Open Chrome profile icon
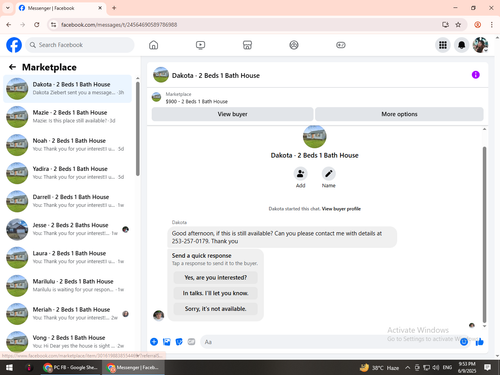This screenshot has height=375, width=500. (477, 25)
